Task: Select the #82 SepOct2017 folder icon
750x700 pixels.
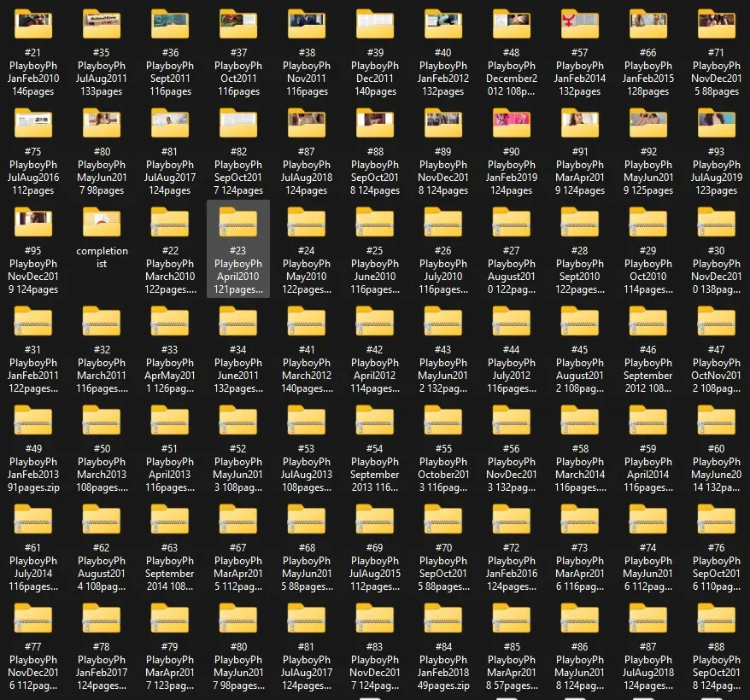Action: (x=238, y=124)
